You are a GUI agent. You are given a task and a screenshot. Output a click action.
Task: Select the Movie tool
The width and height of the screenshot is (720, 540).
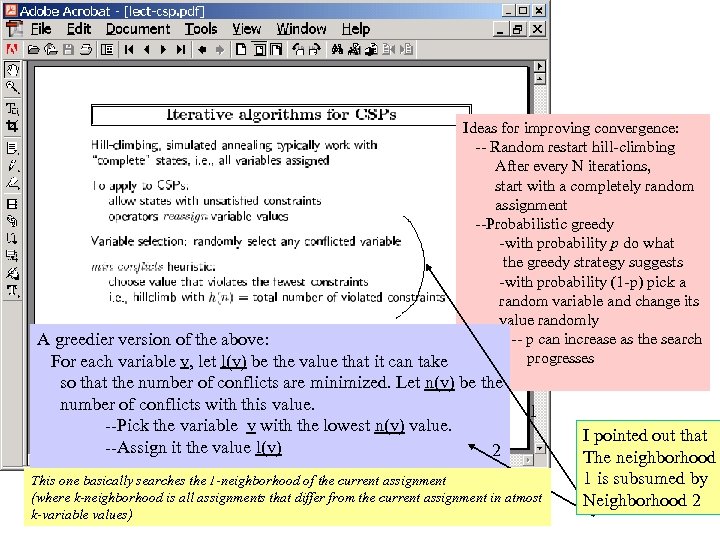[12, 204]
